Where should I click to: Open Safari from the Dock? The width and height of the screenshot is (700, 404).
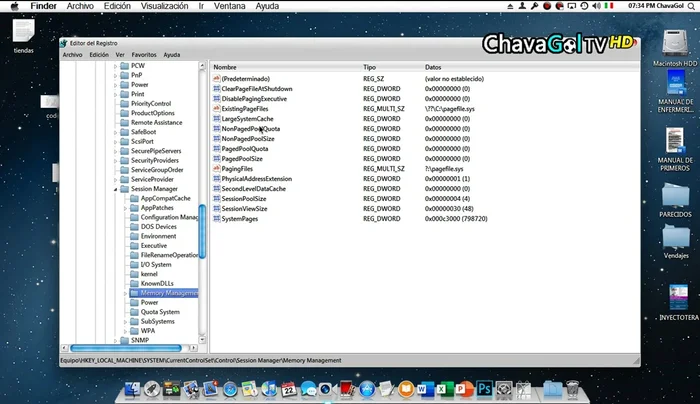[230, 389]
